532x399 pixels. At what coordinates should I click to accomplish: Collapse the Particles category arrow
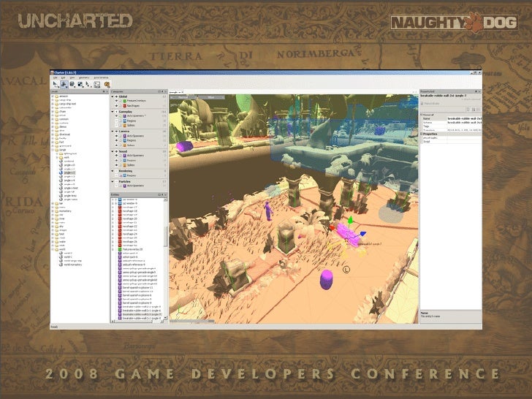click(x=113, y=181)
